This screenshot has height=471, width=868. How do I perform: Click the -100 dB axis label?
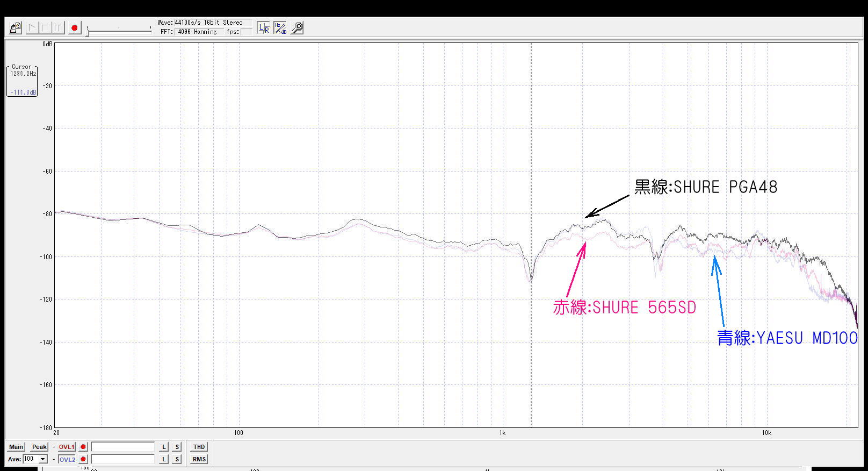tap(46, 256)
